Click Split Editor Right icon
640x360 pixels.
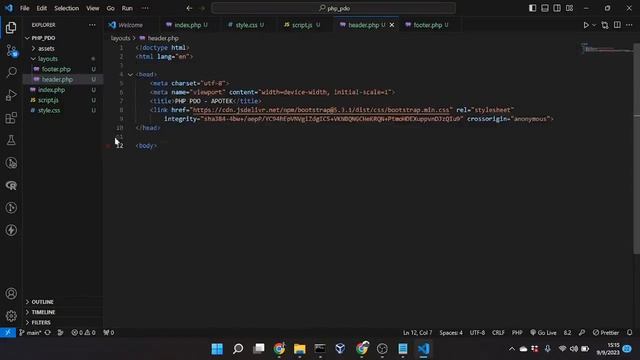tap(617, 25)
